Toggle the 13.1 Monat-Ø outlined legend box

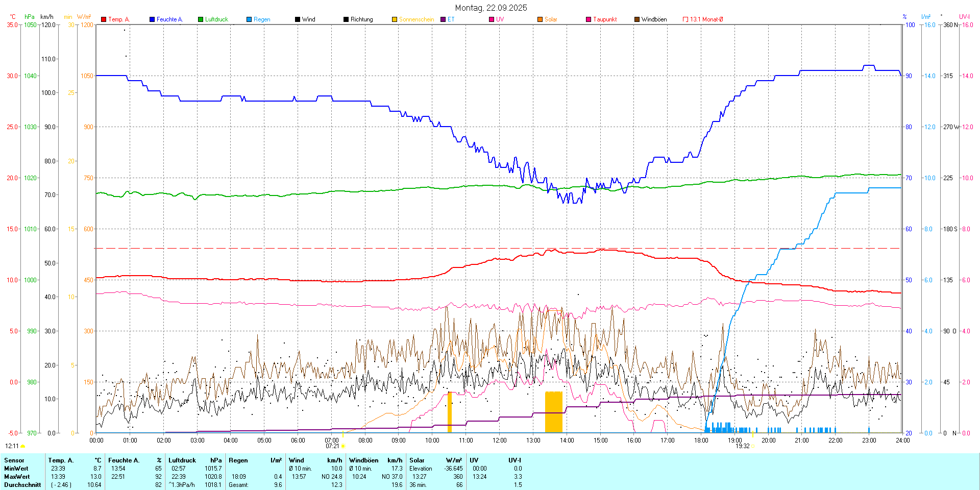pos(685,19)
